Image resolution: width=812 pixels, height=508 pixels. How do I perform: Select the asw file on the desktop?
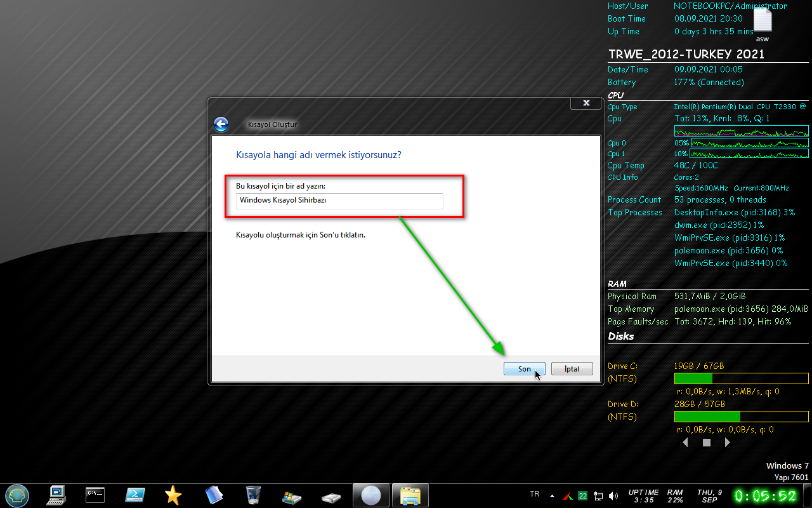pos(763,25)
